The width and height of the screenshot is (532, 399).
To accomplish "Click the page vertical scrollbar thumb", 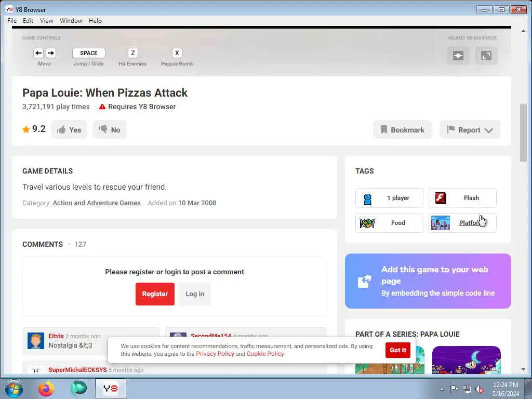I will 523,132.
